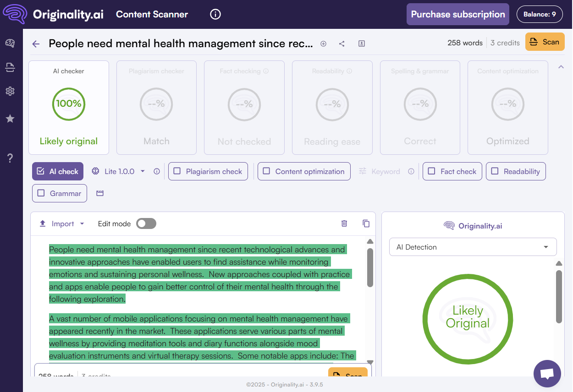573x392 pixels.
Task: Expand the Import dropdown arrow
Action: (82, 224)
